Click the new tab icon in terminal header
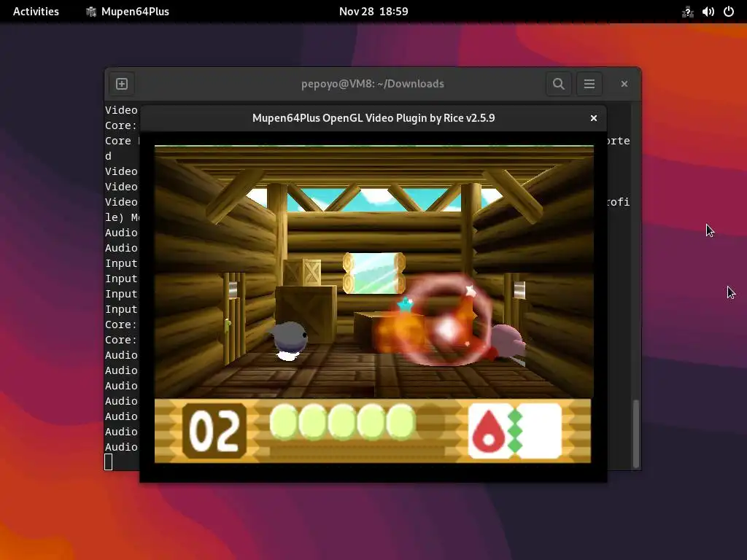The height and width of the screenshot is (560, 747). (x=122, y=84)
